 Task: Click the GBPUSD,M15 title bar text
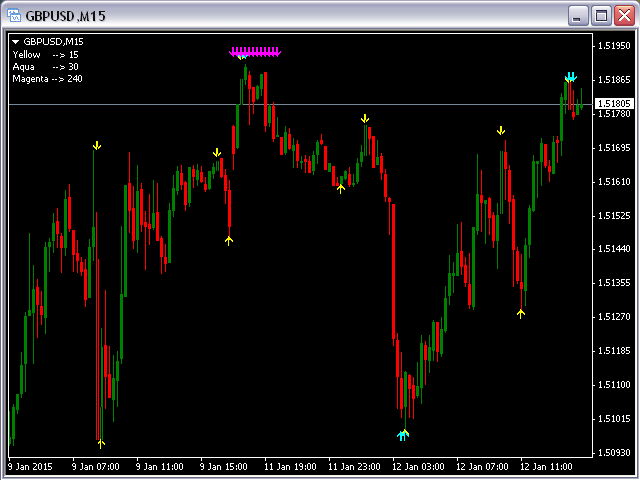[65, 16]
